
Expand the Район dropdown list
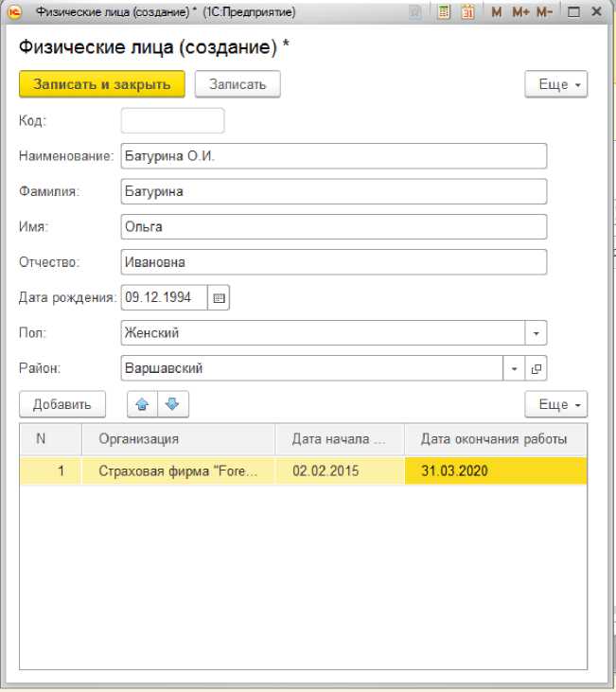click(514, 368)
